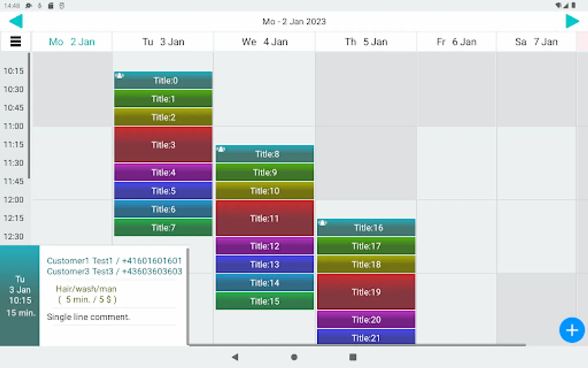Image resolution: width=588 pixels, height=368 pixels.
Task: Click the horizontal calendar scrollbar
Action: [x=357, y=345]
